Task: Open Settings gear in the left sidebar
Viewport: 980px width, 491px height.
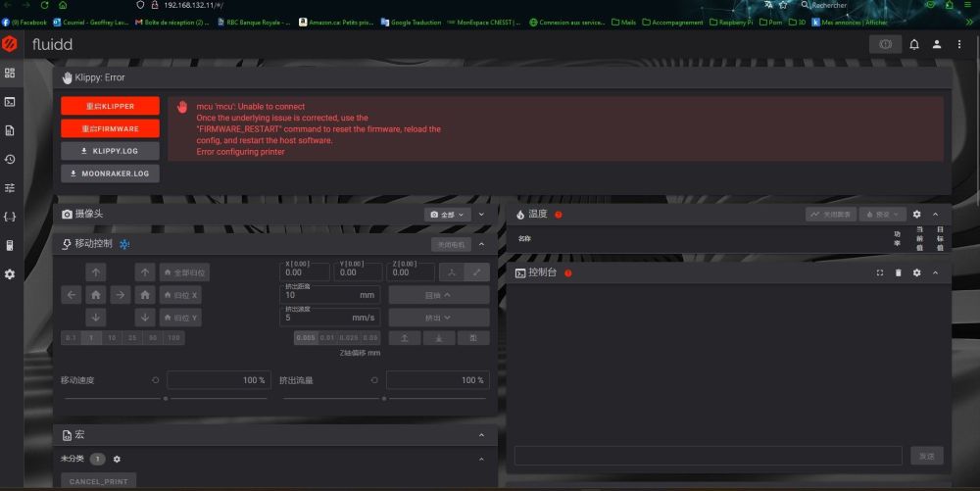Action: [10, 274]
